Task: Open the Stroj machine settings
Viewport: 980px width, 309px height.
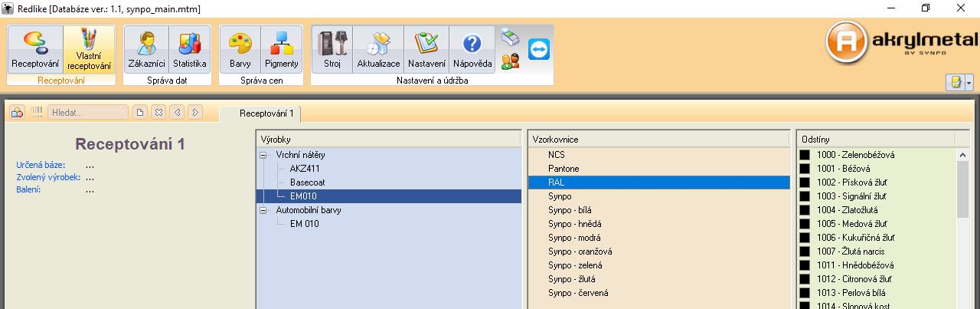Action: (332, 49)
